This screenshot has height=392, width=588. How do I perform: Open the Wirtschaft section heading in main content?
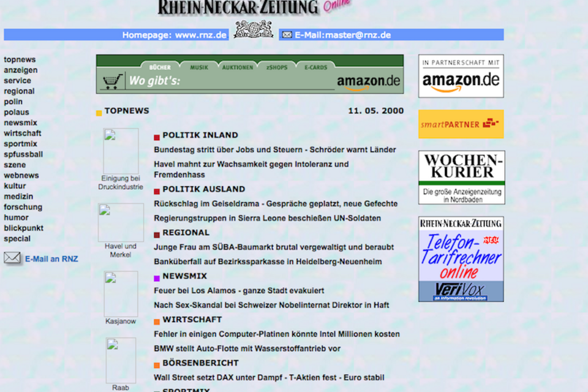click(192, 320)
